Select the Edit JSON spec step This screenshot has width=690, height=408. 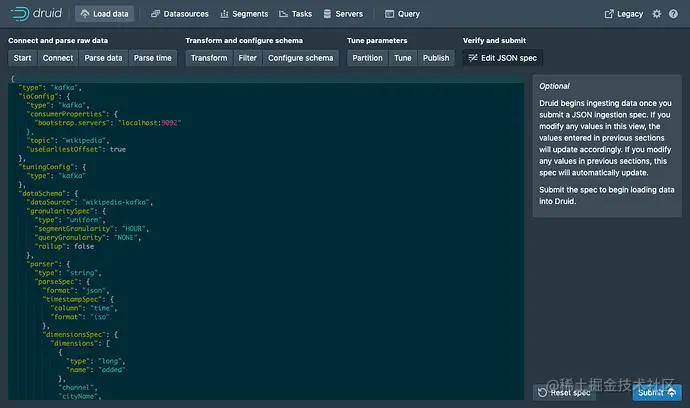tap(503, 58)
